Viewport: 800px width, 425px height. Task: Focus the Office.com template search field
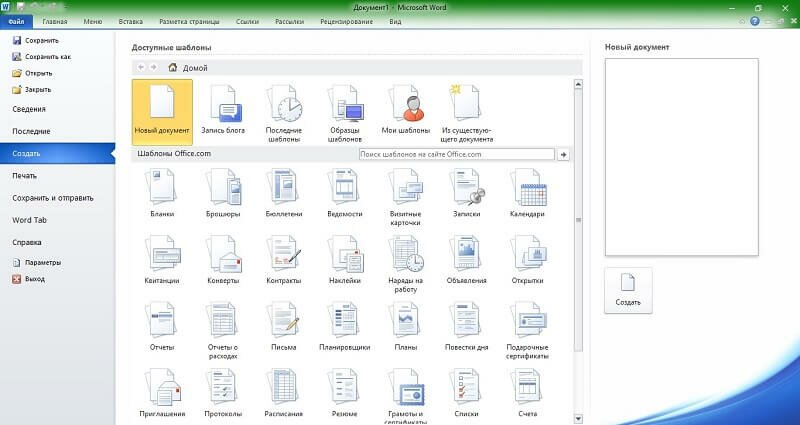(x=457, y=154)
